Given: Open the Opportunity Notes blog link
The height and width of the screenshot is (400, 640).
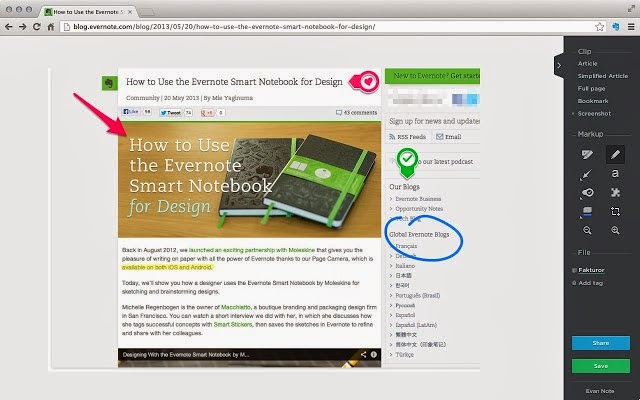Looking at the screenshot, I should point(419,209).
